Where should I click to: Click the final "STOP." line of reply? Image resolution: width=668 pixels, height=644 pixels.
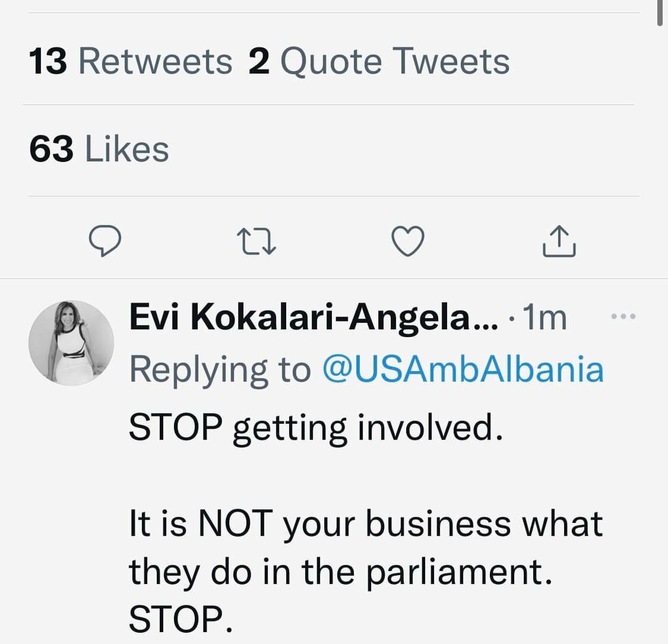179,619
